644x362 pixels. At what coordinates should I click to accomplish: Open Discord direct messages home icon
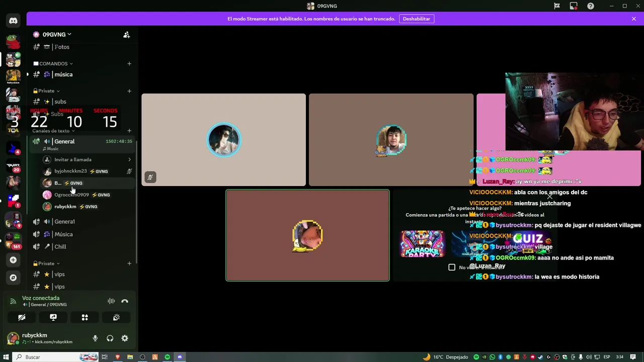coord(13,21)
